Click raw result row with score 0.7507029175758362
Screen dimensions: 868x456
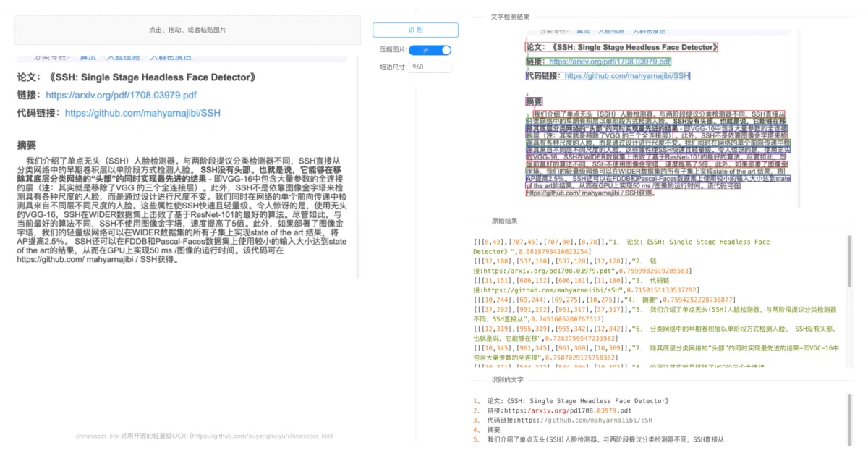point(656,352)
